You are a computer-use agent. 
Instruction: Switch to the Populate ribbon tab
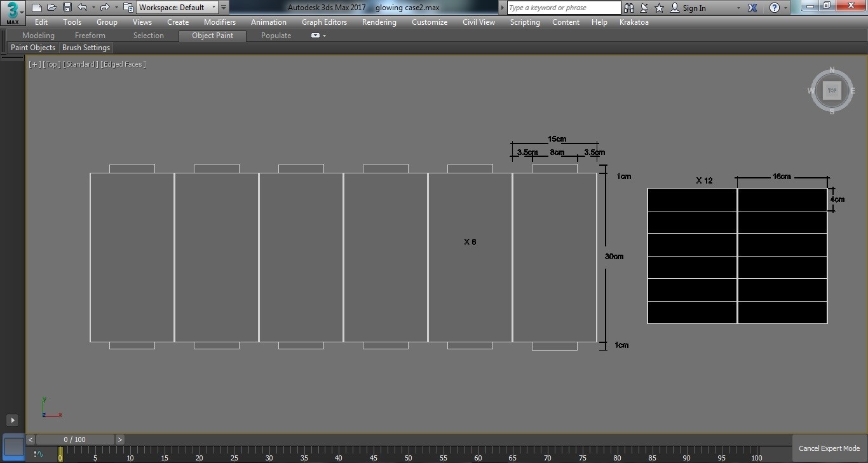(276, 36)
